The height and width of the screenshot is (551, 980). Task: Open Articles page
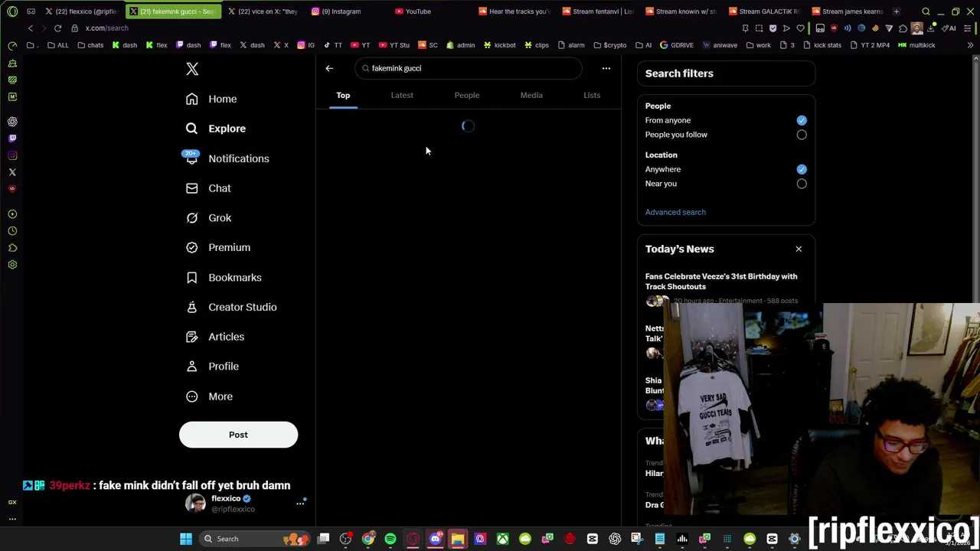(215, 337)
